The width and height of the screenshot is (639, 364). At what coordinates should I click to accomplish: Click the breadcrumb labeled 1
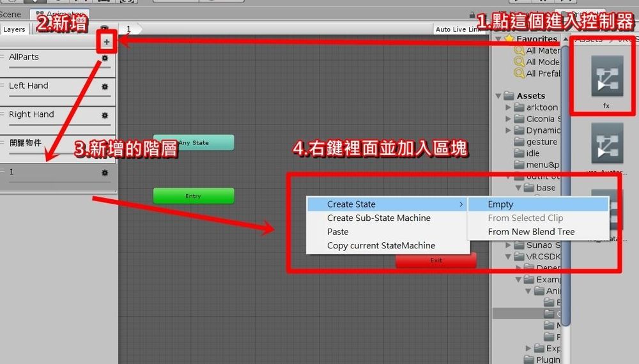click(129, 29)
